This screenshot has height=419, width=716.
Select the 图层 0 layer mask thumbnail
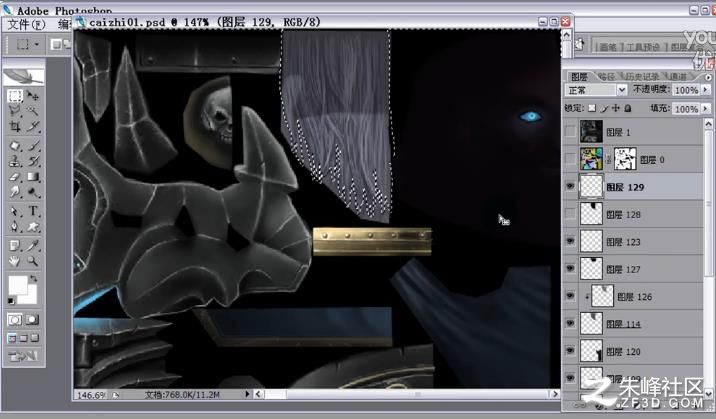625,159
